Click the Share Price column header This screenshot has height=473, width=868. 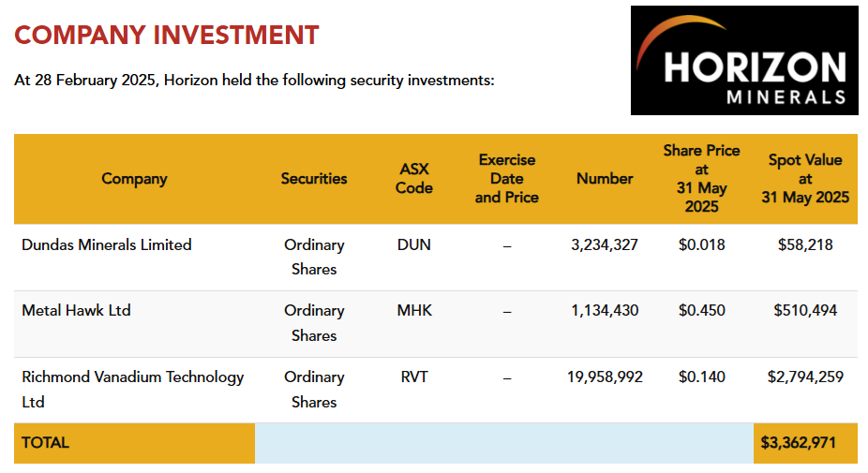701,178
